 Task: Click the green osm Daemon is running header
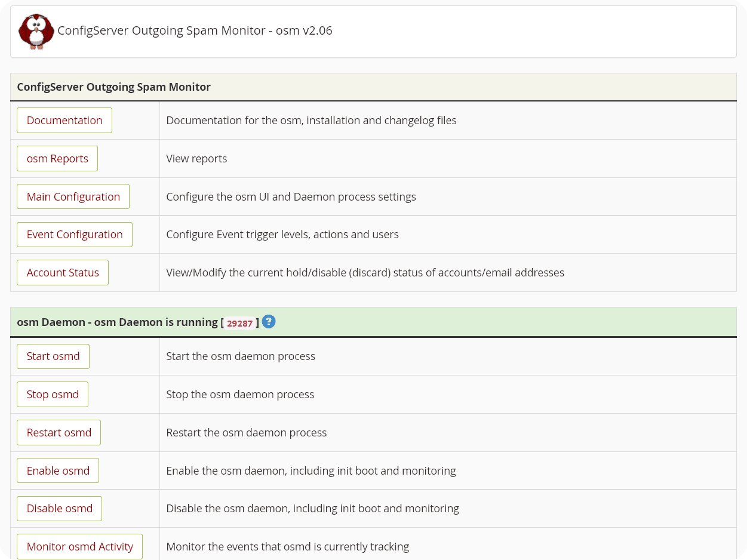[118, 322]
